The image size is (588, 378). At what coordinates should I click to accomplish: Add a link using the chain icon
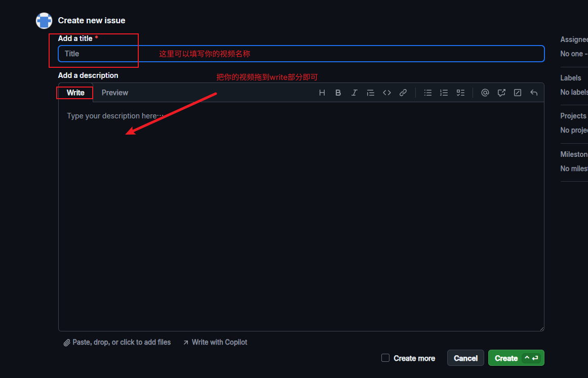point(403,93)
